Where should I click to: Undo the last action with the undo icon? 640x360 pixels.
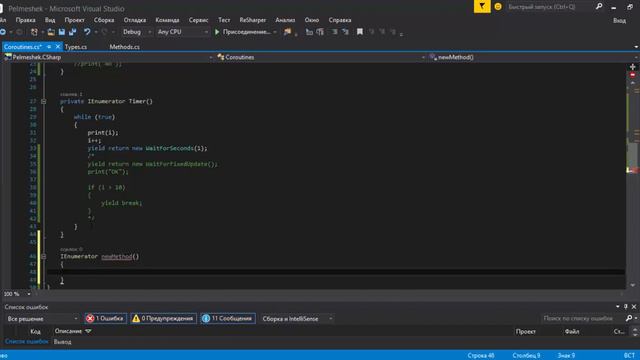coord(87,32)
